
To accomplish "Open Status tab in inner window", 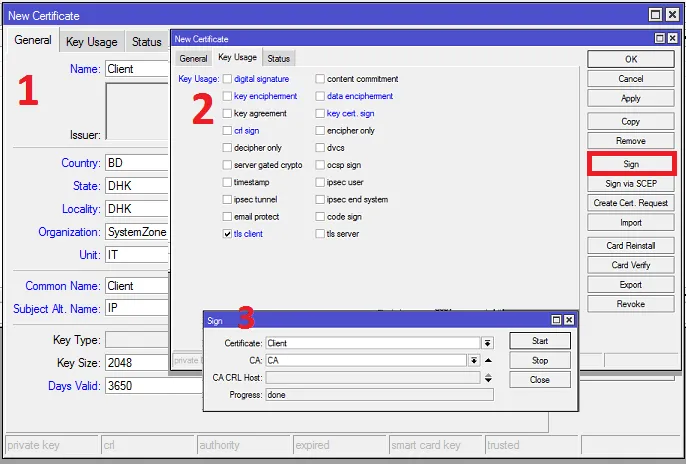I will pyautogui.click(x=279, y=58).
